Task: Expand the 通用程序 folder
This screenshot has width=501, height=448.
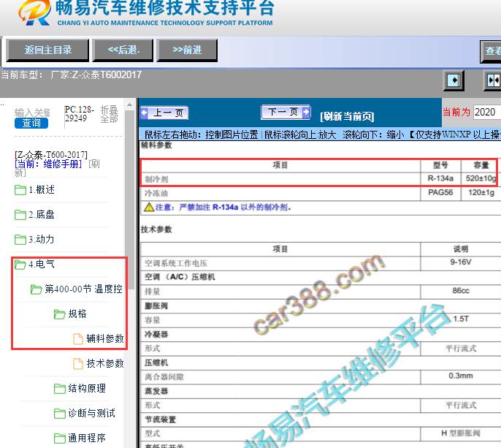Action: (x=87, y=438)
